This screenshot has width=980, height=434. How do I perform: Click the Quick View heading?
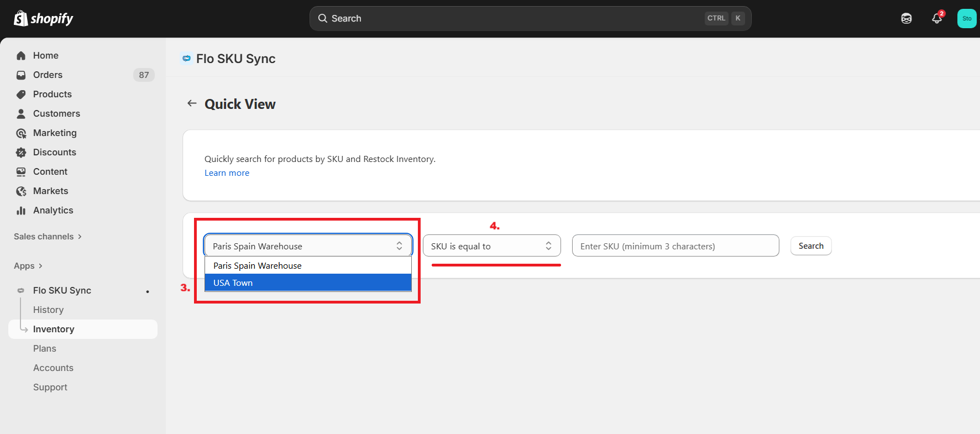point(240,104)
